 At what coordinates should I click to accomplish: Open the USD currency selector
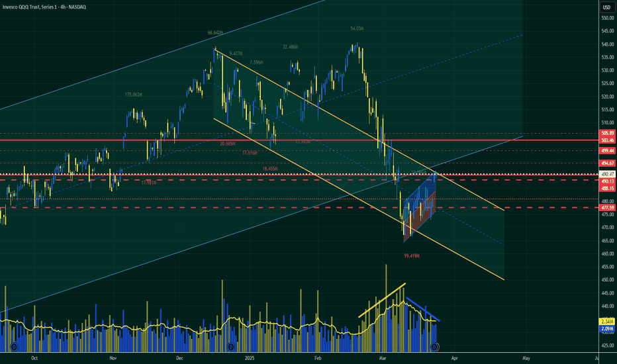(x=606, y=7)
